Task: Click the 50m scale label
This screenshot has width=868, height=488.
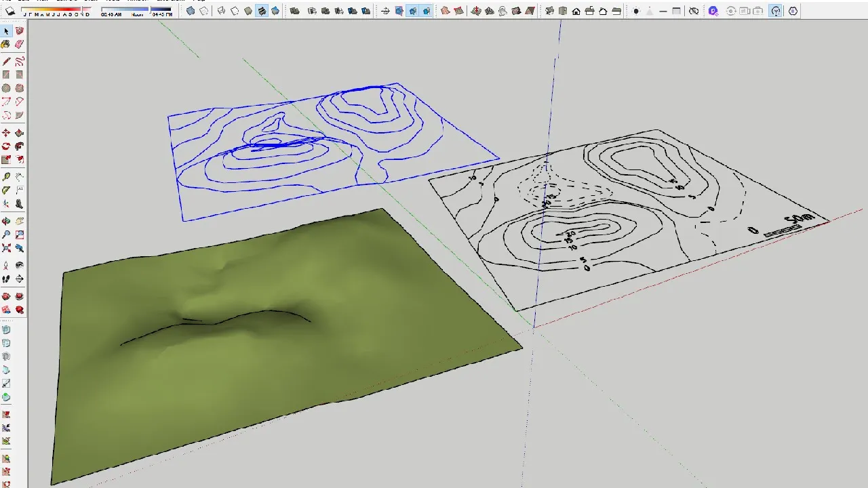Action: click(798, 220)
